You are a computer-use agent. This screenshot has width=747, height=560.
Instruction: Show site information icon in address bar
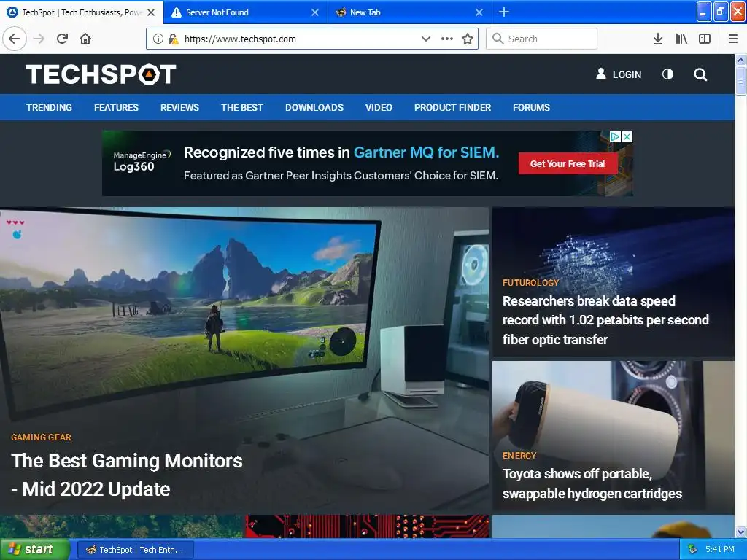158,39
